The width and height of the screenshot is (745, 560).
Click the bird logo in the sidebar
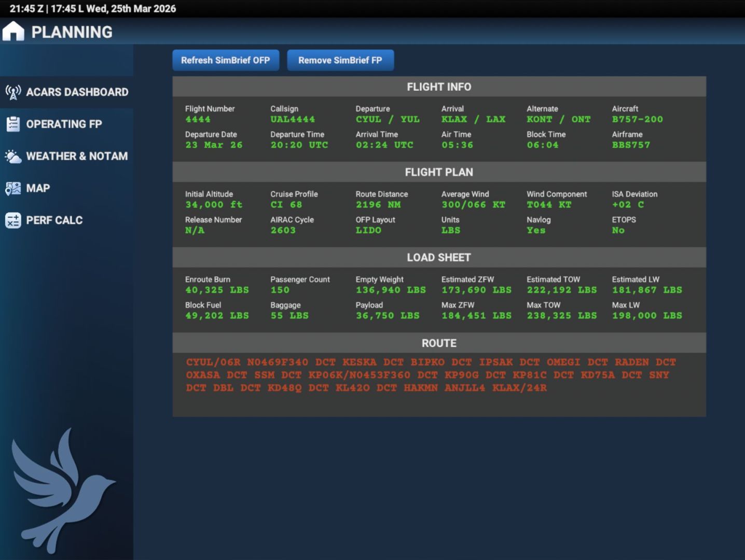(61, 490)
